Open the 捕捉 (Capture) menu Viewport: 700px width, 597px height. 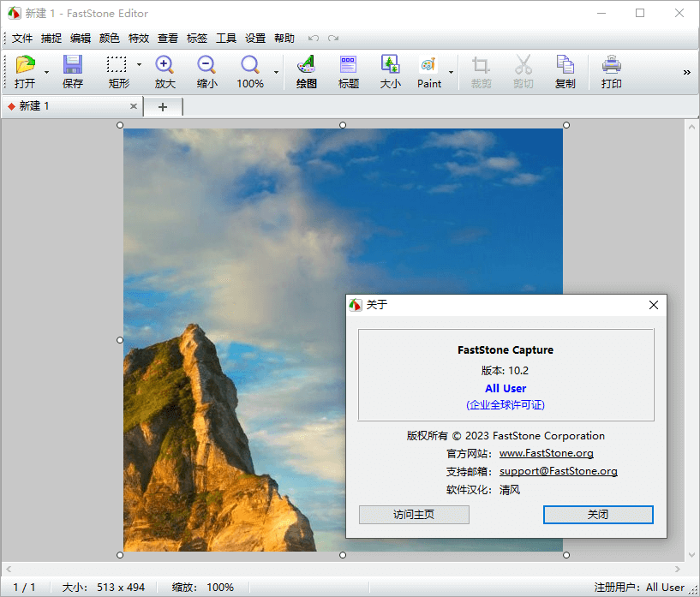[51, 38]
